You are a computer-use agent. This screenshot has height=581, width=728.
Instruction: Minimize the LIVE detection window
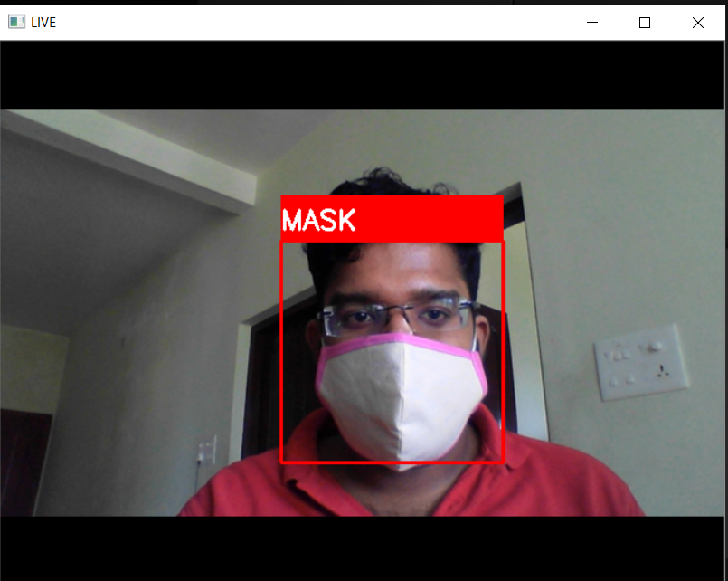(591, 22)
